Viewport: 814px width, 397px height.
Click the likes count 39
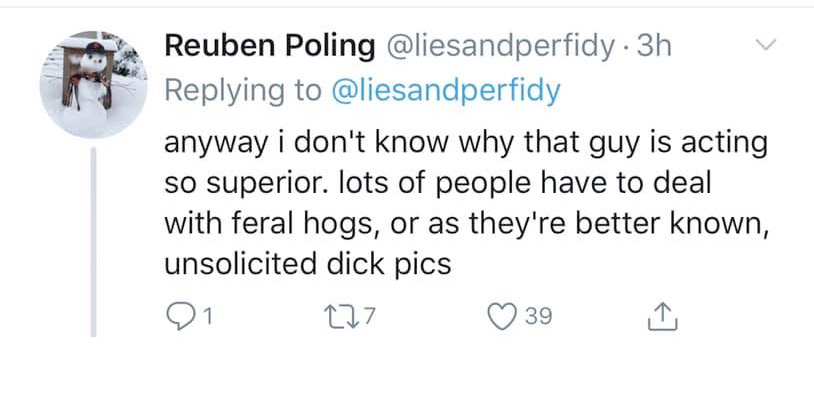tap(538, 317)
